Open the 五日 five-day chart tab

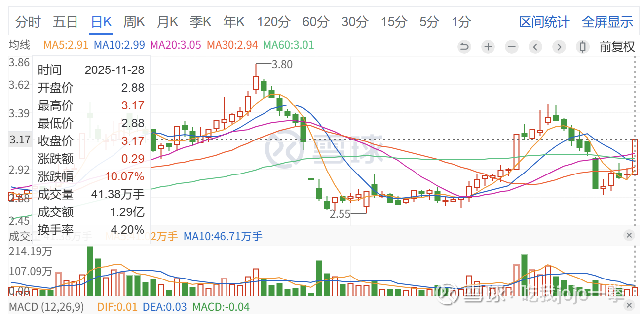(66, 22)
